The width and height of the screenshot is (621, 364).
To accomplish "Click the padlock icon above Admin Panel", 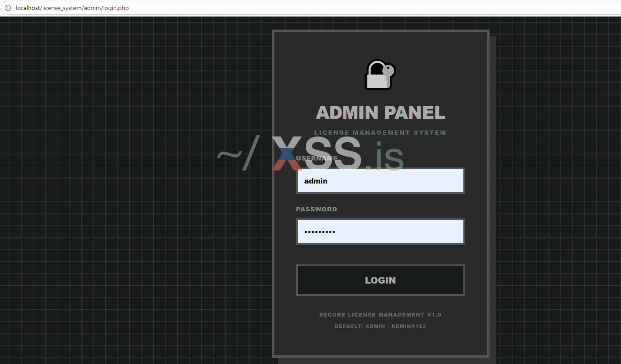I will [x=380, y=75].
